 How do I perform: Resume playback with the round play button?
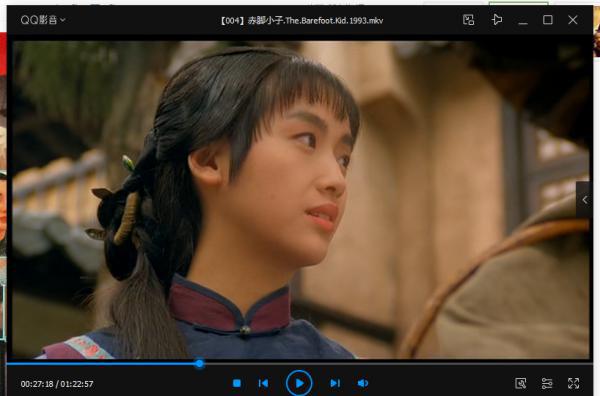click(299, 383)
